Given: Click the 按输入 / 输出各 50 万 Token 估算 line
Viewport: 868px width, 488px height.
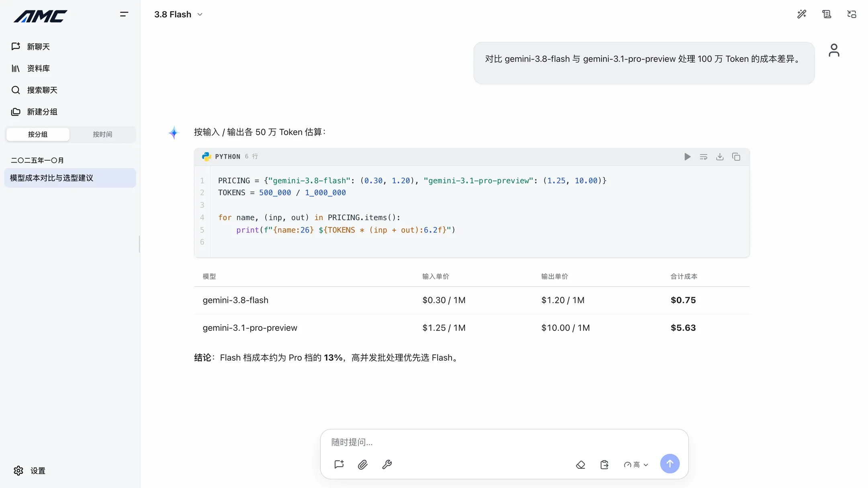Looking at the screenshot, I should click(260, 132).
